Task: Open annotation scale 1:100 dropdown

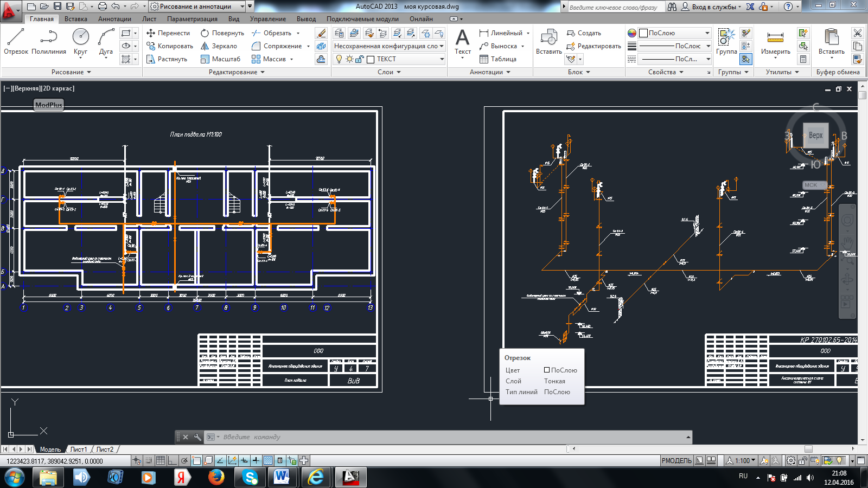Action: [741, 460]
